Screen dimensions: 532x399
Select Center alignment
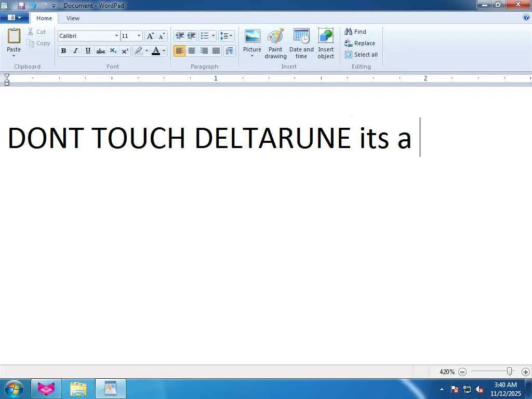point(192,51)
